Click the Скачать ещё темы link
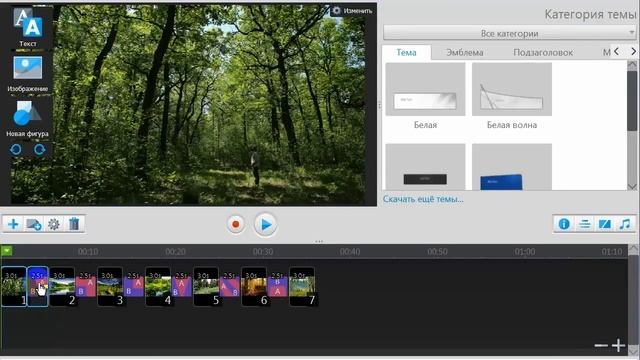Screen dimensions: 640x360 click(423, 199)
